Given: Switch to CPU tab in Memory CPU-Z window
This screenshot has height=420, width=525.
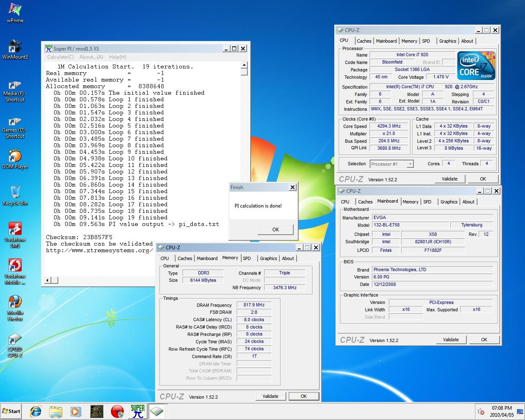Looking at the screenshot, I should (x=165, y=258).
